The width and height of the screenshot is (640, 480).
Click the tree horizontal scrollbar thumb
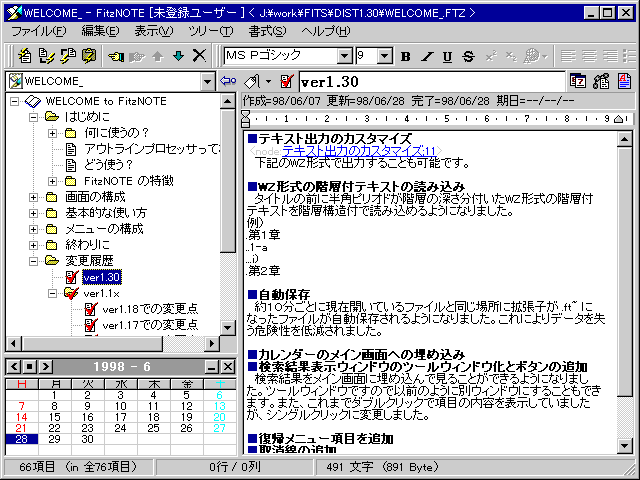coord(92,344)
